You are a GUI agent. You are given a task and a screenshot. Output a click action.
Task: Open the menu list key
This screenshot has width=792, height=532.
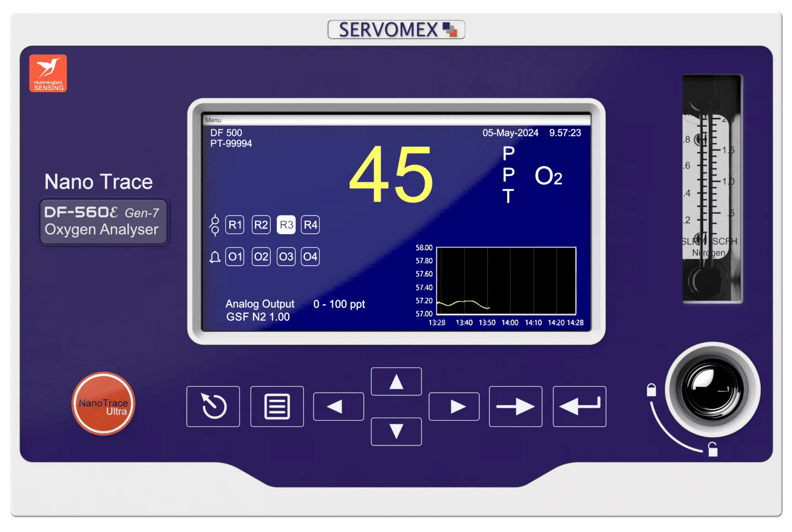(x=277, y=406)
